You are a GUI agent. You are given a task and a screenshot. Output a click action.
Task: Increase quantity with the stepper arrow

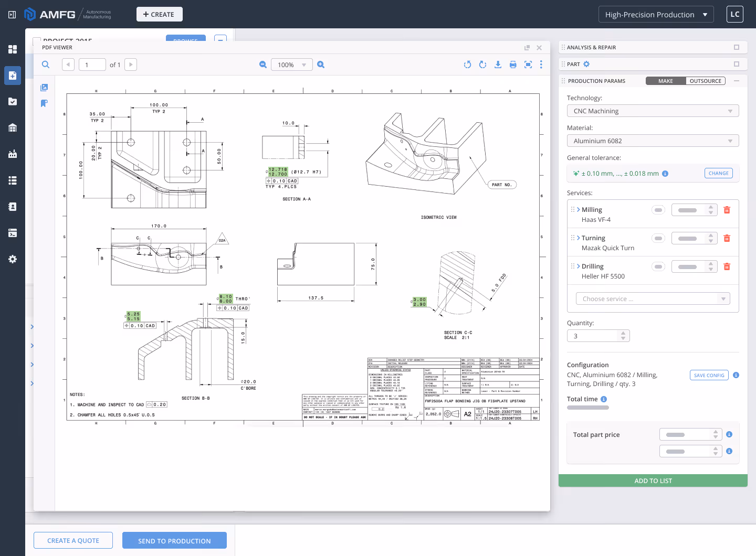623,333
